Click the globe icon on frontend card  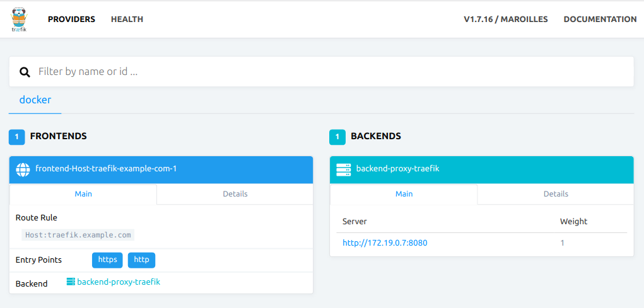(23, 170)
